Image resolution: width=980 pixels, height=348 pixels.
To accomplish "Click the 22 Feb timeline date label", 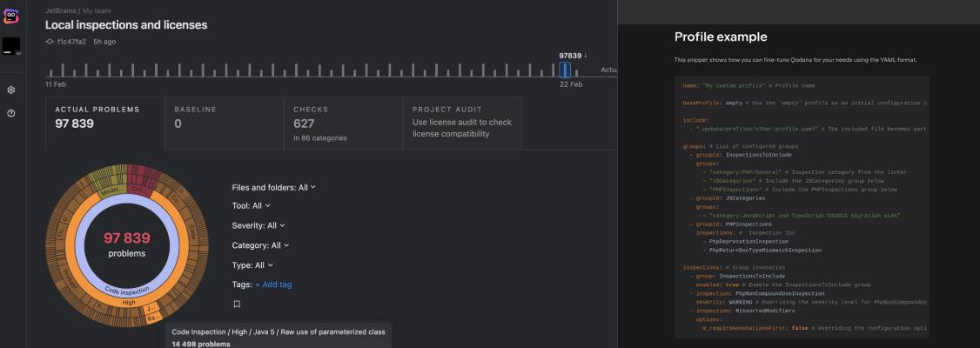I will [571, 84].
